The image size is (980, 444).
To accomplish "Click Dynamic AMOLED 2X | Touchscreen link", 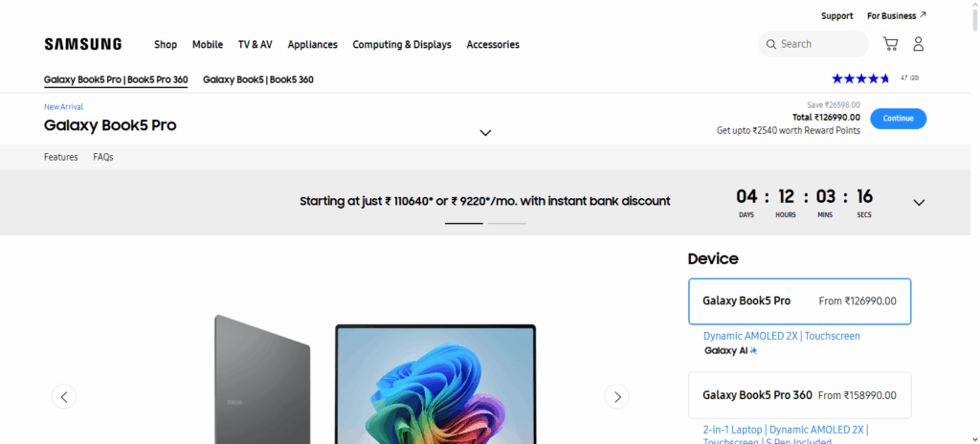I will (x=781, y=336).
